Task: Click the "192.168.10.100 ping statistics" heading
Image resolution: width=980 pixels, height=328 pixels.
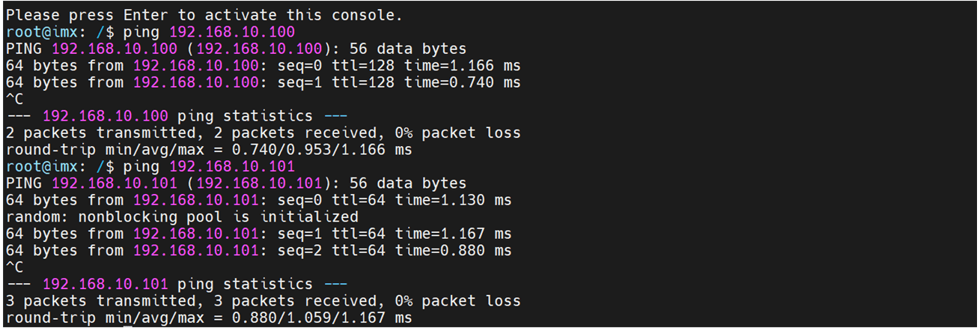Action: click(177, 116)
